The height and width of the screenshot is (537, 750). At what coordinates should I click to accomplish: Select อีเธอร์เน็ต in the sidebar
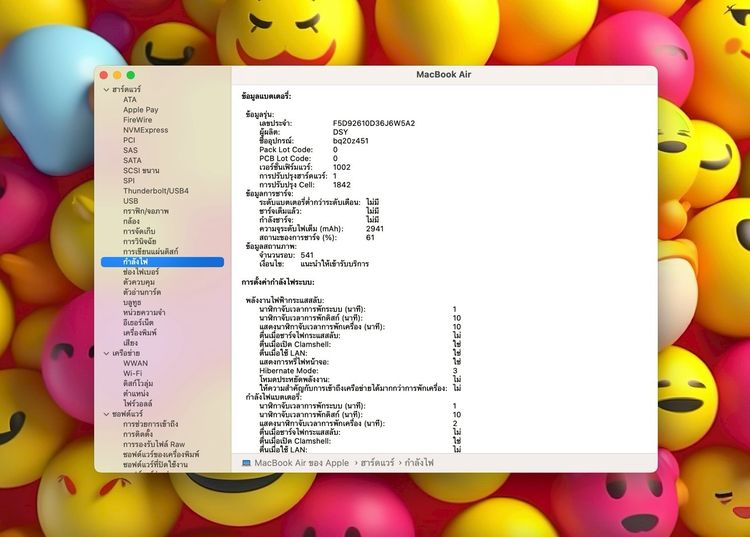138,323
